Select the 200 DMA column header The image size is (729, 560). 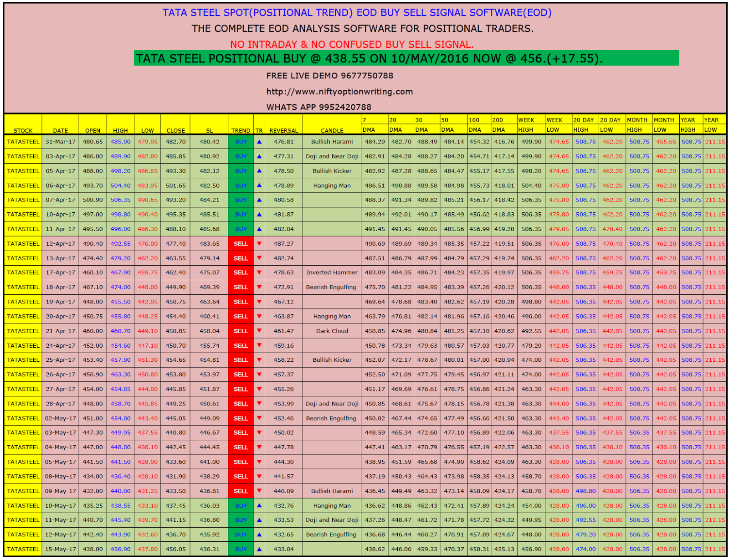pos(503,125)
